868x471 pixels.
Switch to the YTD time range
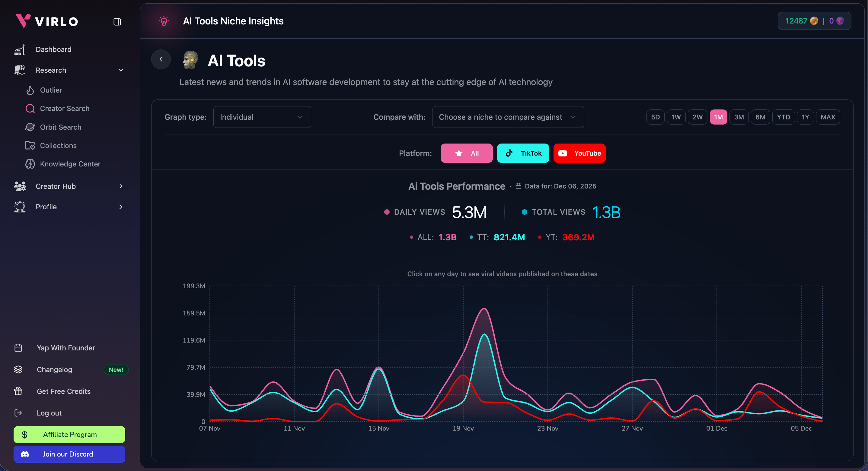(783, 117)
